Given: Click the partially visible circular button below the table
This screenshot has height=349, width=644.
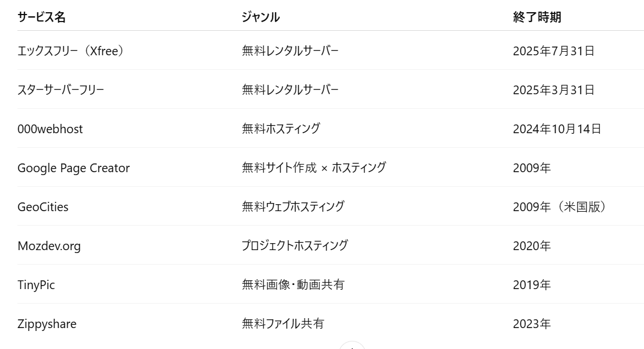Looking at the screenshot, I should click(352, 346).
